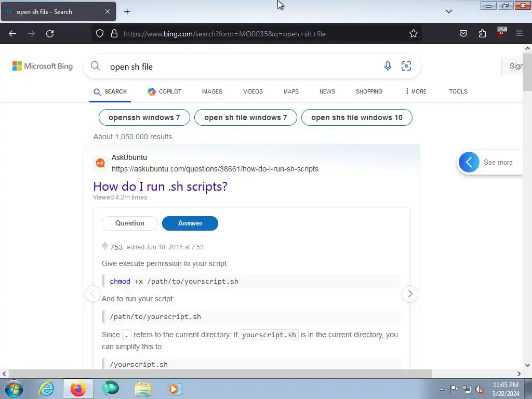
Task: Click the scroll right arrow of horizontal scrollbar
Action: [519, 374]
